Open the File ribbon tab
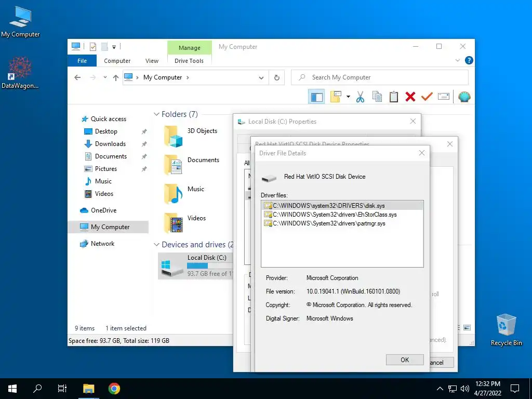 pos(82,61)
